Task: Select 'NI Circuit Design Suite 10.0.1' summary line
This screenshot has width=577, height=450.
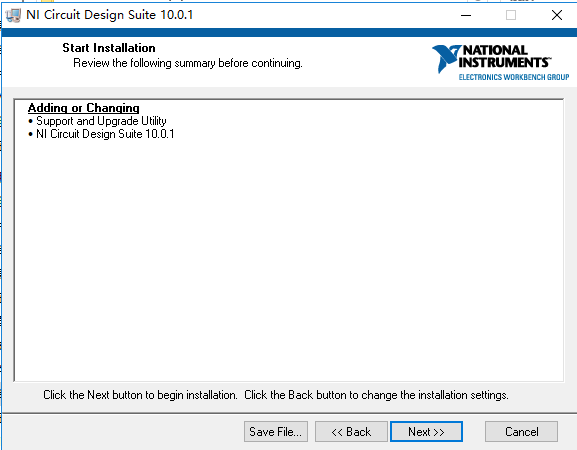Action: tap(105, 134)
